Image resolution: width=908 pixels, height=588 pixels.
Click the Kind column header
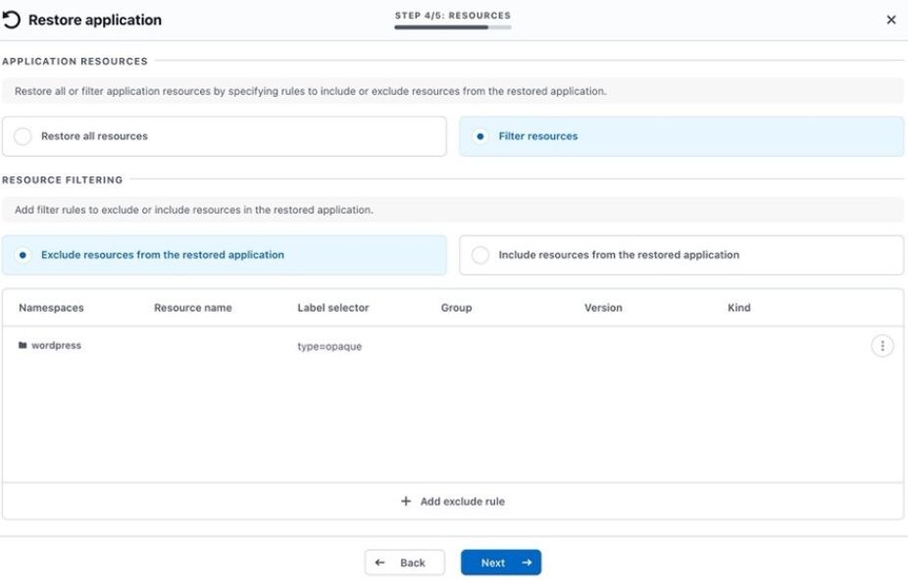(x=738, y=308)
